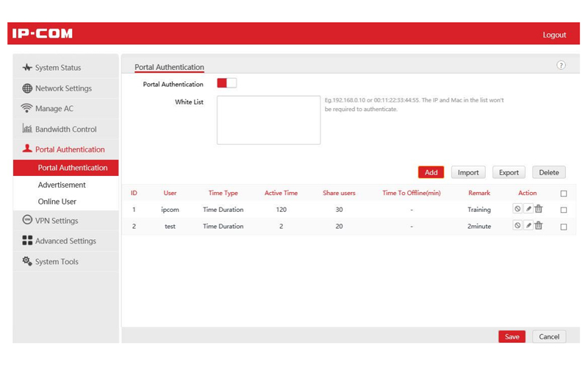Check the checkbox for test row
Image resolution: width=588 pixels, height=368 pixels.
coord(563,227)
